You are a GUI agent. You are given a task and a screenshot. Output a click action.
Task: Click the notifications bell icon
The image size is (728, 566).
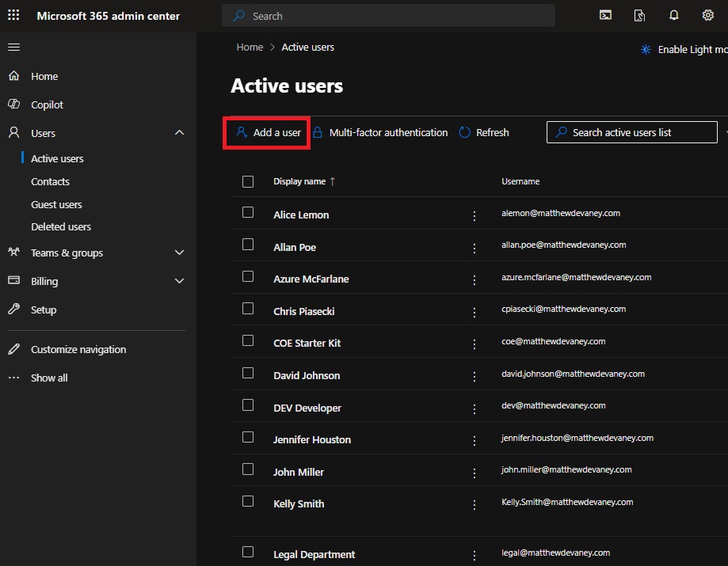tap(673, 15)
